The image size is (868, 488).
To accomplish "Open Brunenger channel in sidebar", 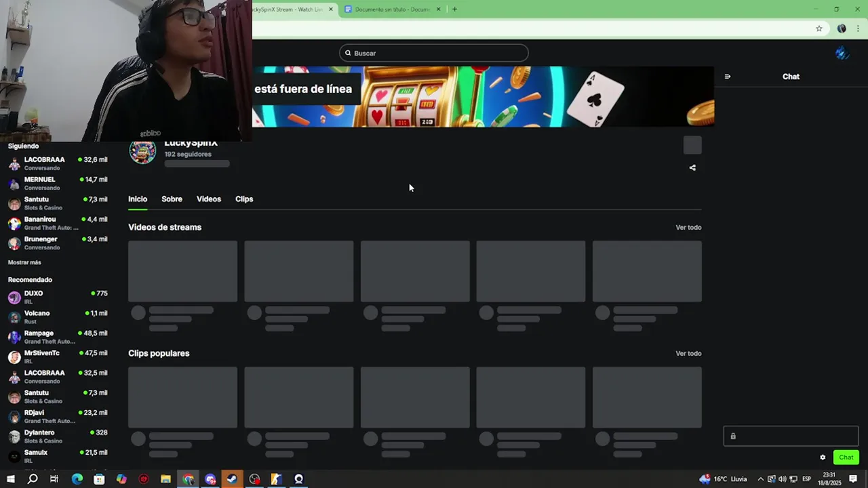I will (58, 243).
